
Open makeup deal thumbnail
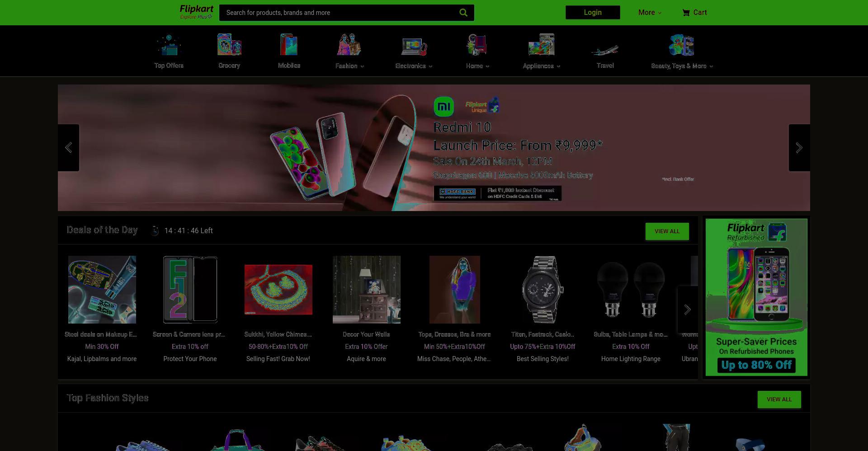[x=102, y=290]
